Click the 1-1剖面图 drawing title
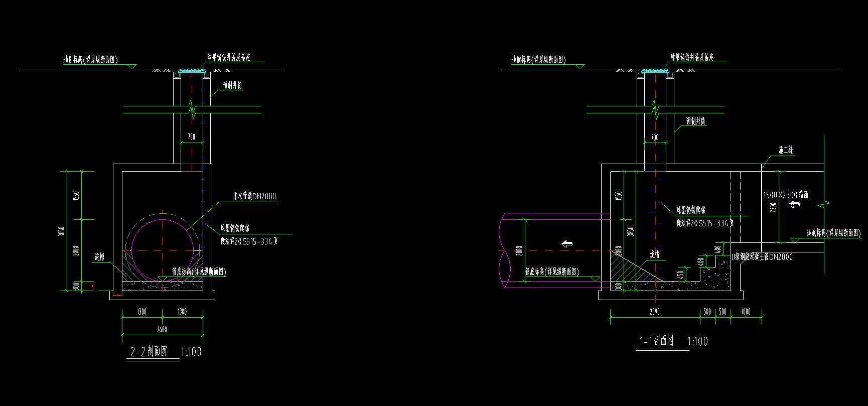Screen dimensions: 868x406 pyautogui.click(x=657, y=341)
